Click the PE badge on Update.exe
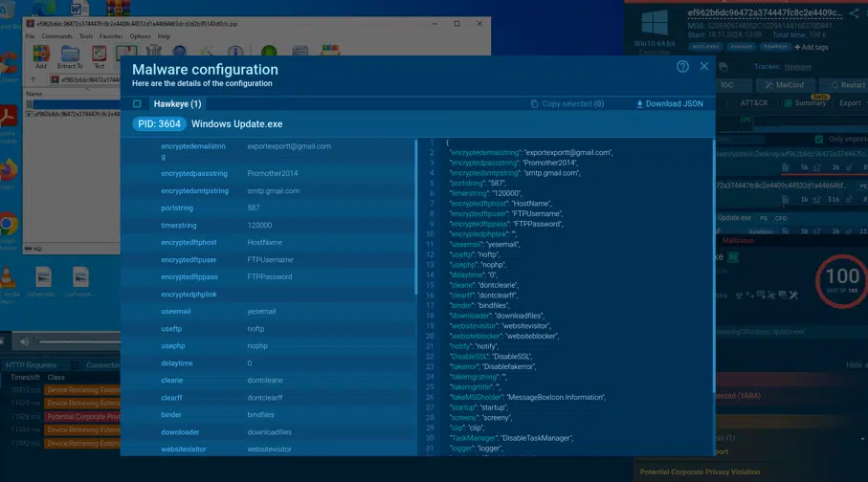868x482 pixels. [764, 219]
